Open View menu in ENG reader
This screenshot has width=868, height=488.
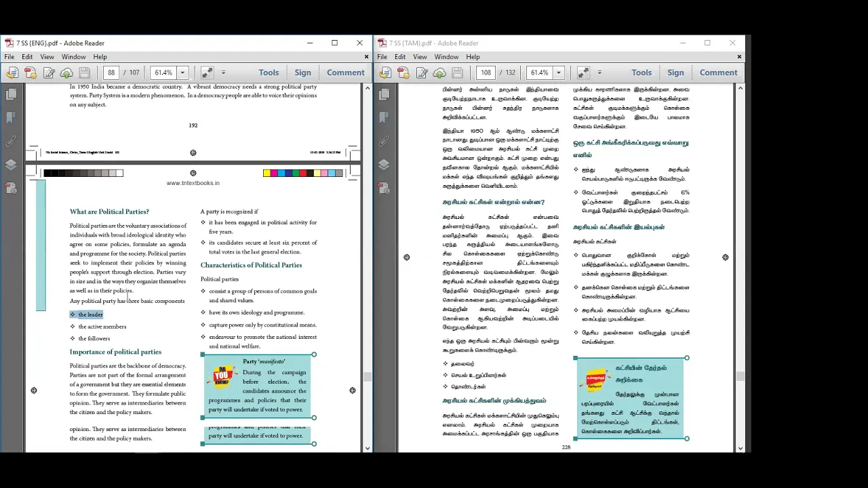coord(47,57)
